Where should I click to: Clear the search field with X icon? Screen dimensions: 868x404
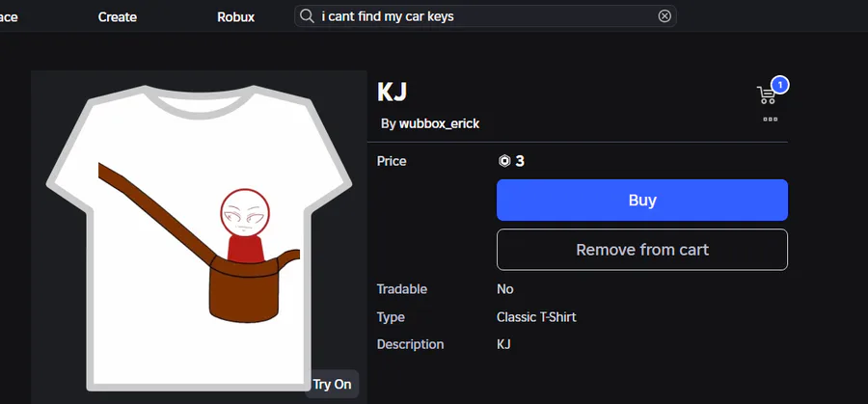tap(665, 16)
